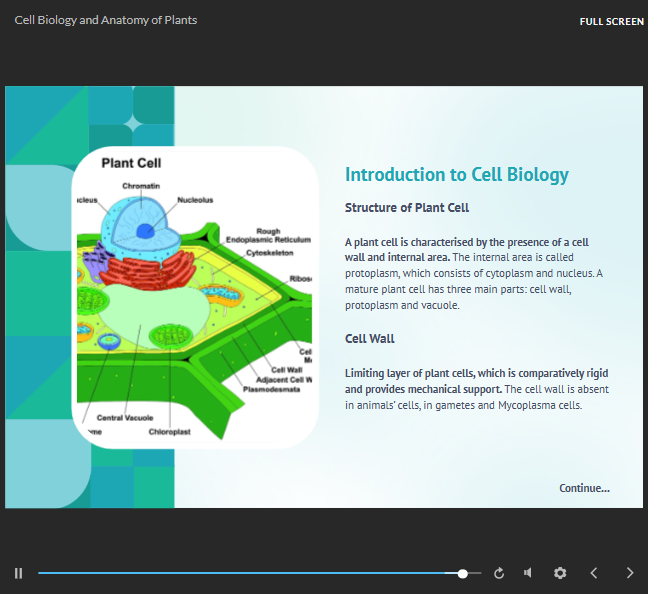Click the Continue... link
Image resolution: width=648 pixels, height=594 pixels.
point(584,488)
